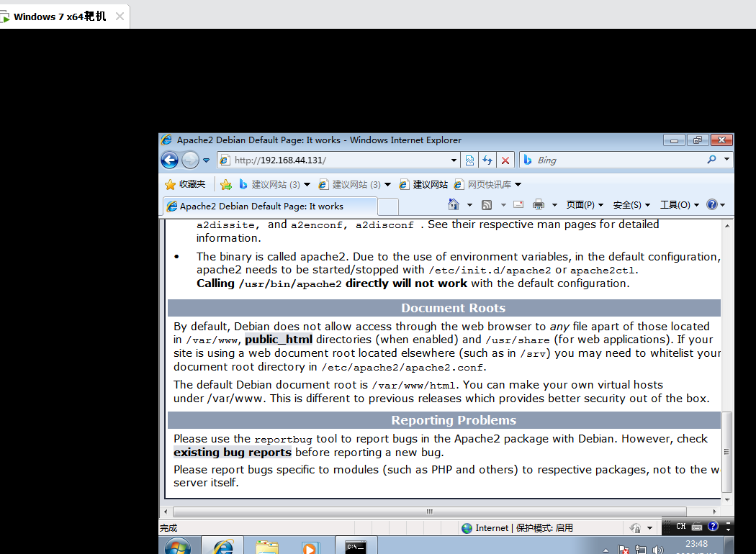This screenshot has height=554, width=756.
Task: Click the Home icon in command bar
Action: [454, 205]
